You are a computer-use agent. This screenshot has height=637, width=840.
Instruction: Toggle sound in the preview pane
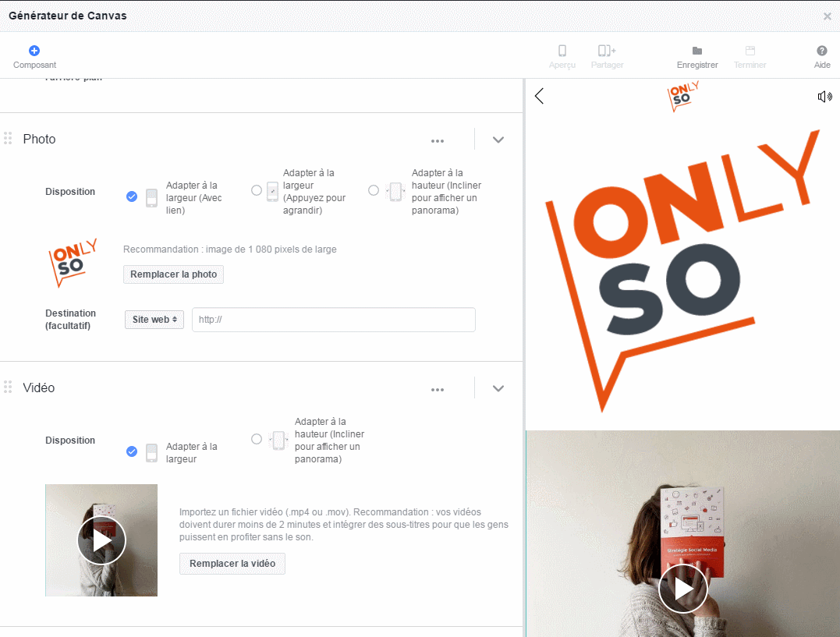pyautogui.click(x=824, y=97)
